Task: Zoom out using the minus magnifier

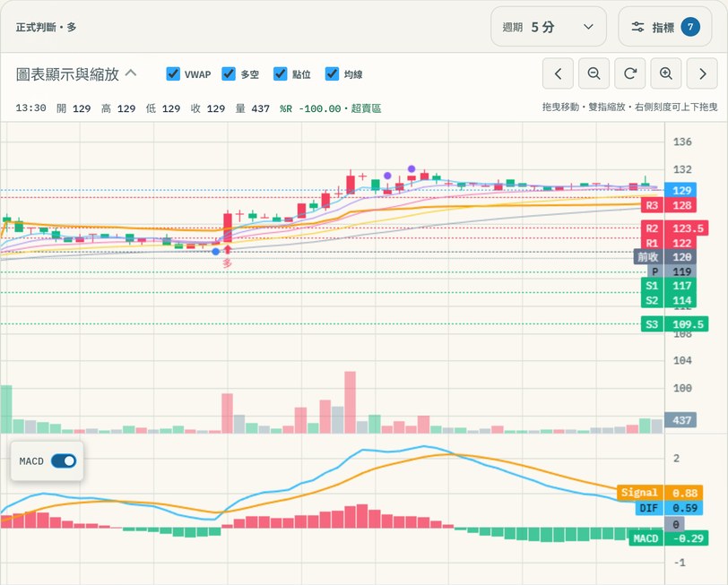Action: point(594,73)
